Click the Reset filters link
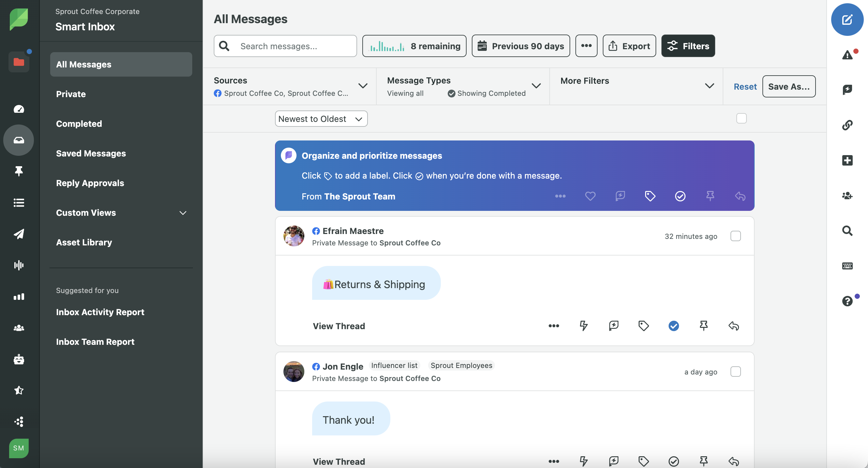This screenshot has width=868, height=468. [x=745, y=87]
